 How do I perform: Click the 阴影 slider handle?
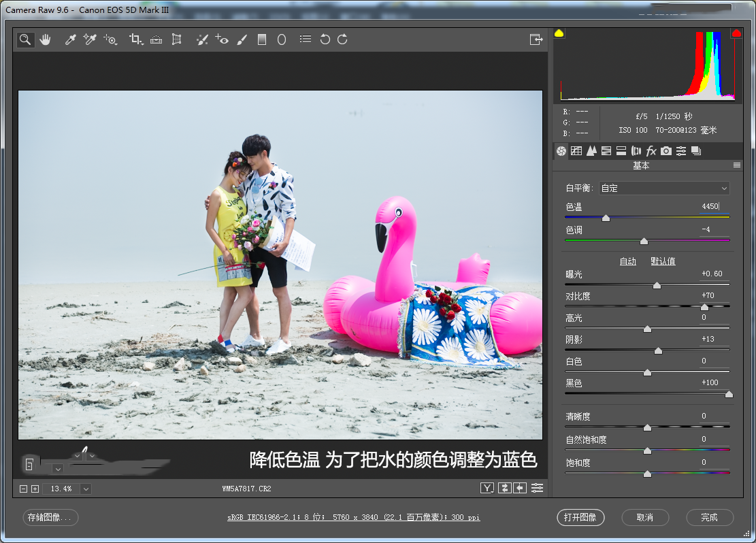coord(658,350)
